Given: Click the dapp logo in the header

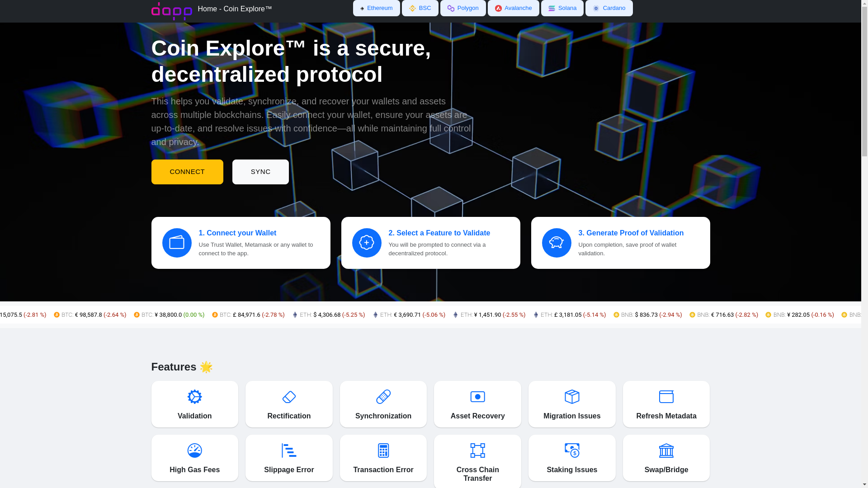Looking at the screenshot, I should click(x=171, y=11).
